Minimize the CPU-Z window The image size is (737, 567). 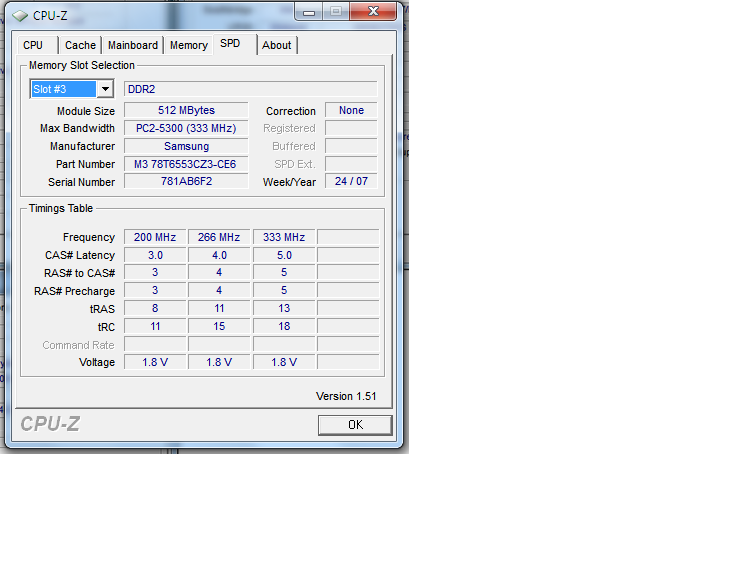(x=309, y=12)
